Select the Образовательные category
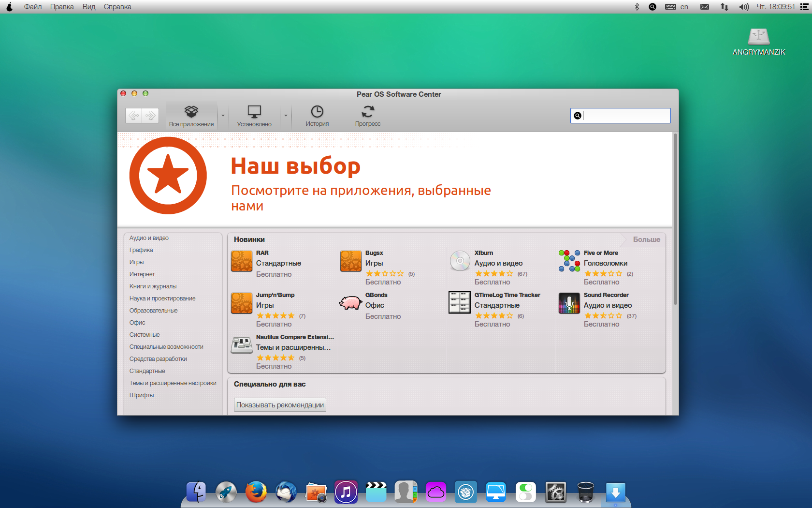The image size is (812, 508). click(153, 311)
